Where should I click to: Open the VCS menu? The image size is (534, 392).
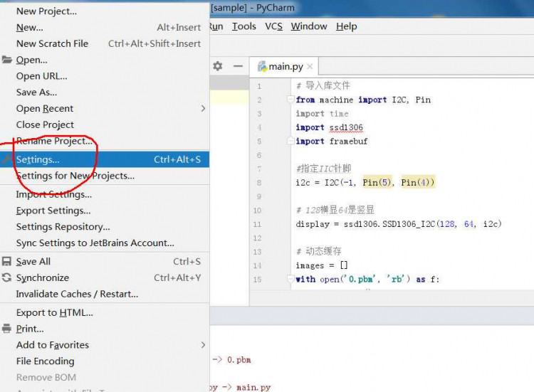click(274, 26)
